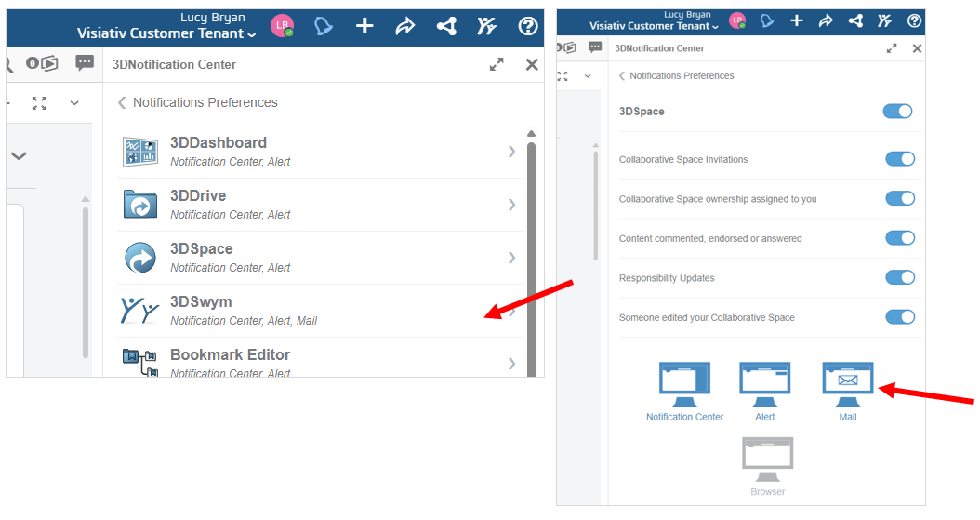Screen dimensions: 980x520
Task: Open the 3DDrive title text
Action: [198, 195]
